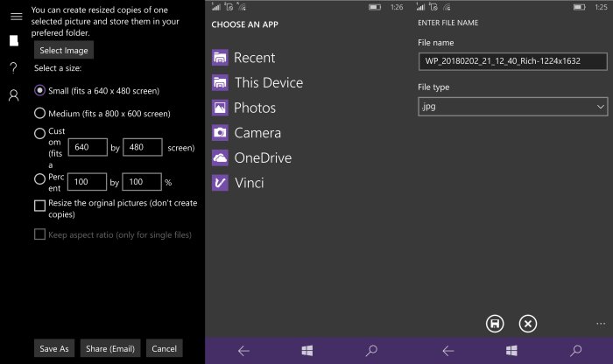The image size is (613, 364).
Task: Click the custom height field showing 480
Action: [142, 147]
